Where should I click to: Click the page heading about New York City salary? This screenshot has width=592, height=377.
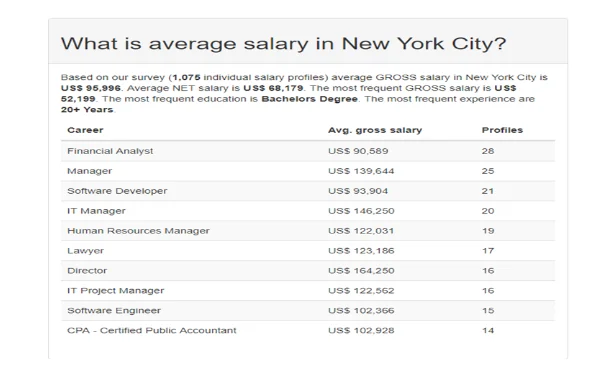pyautogui.click(x=283, y=43)
